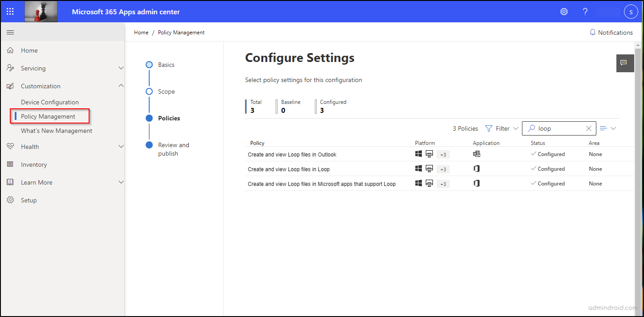Image resolution: width=644 pixels, height=317 pixels.
Task: Open the Settings gear in the top bar
Action: [x=564, y=12]
